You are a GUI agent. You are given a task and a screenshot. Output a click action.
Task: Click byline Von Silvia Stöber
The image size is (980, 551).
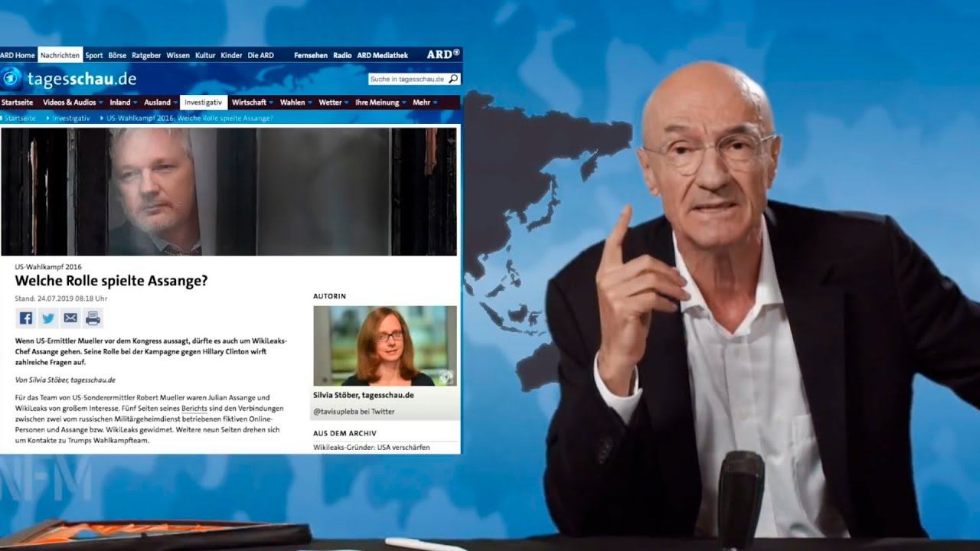tap(65, 380)
